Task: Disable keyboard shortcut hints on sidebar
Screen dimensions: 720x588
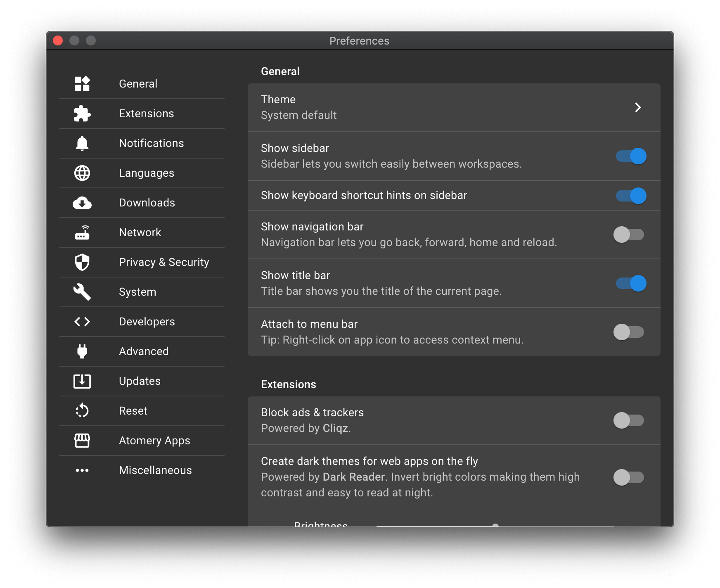Action: click(631, 196)
